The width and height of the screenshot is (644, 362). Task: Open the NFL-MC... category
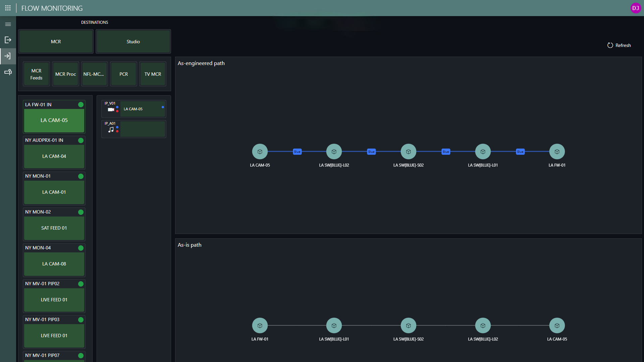pos(95,74)
